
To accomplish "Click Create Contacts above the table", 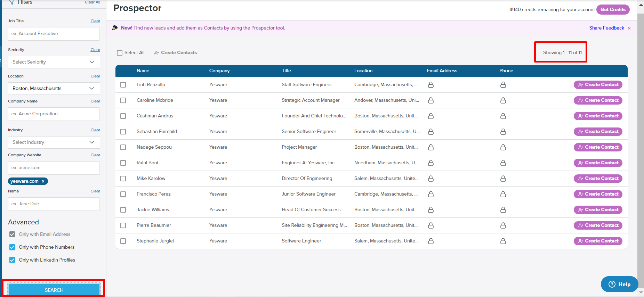I will 176,53.
